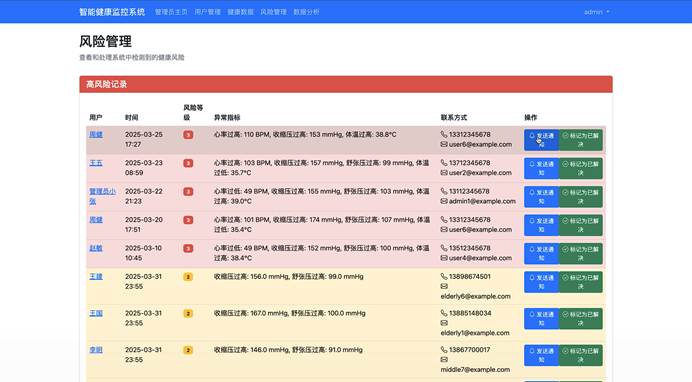This screenshot has height=382, width=692.
Task: Mark elderly6@example.com record as resolved
Action: 581,282
